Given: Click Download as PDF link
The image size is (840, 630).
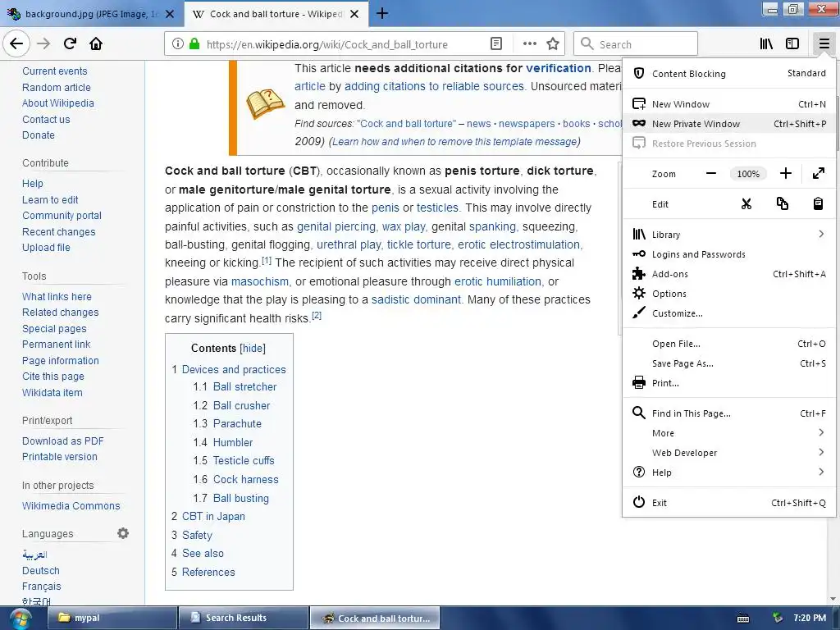Looking at the screenshot, I should point(62,441).
